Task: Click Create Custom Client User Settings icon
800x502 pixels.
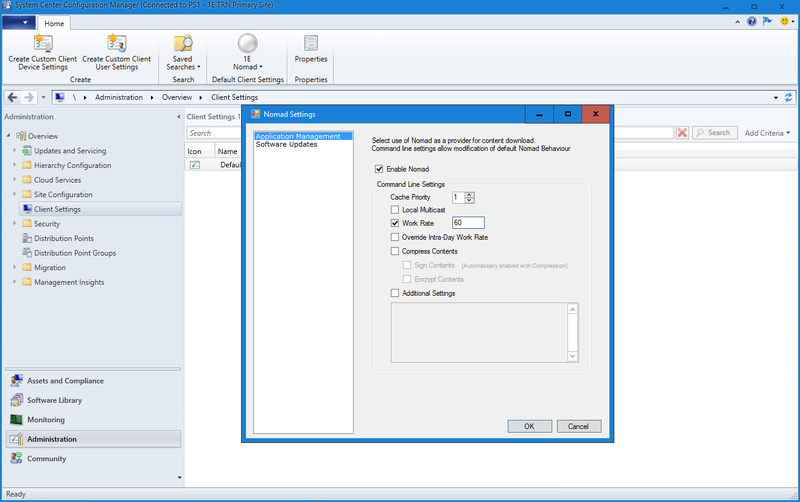Action: [116, 43]
